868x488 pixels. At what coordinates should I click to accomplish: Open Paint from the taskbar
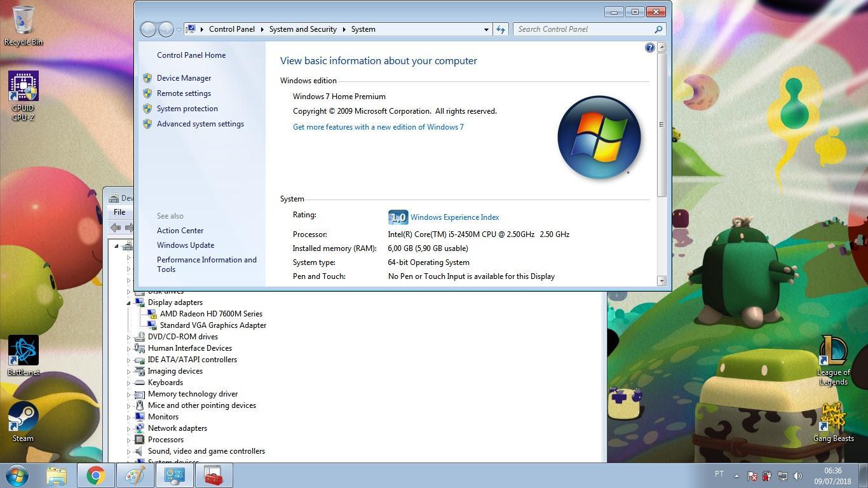click(x=135, y=475)
